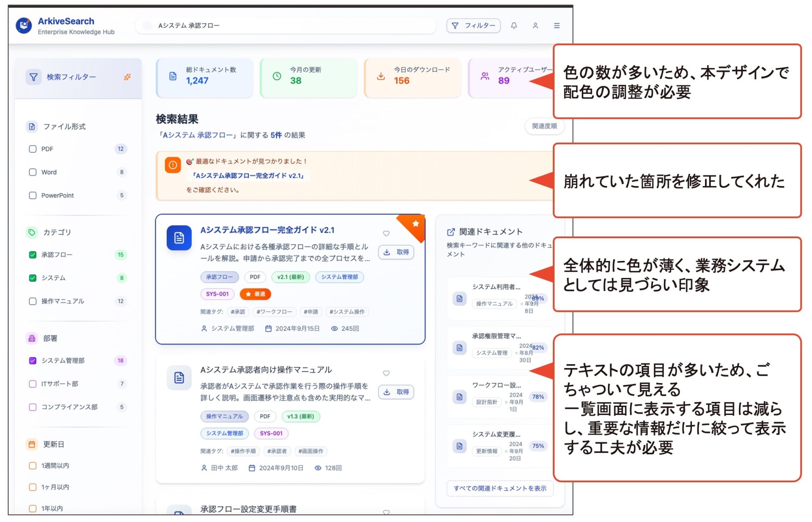Open すべての関連ドキュメントを表示 link

(500, 488)
